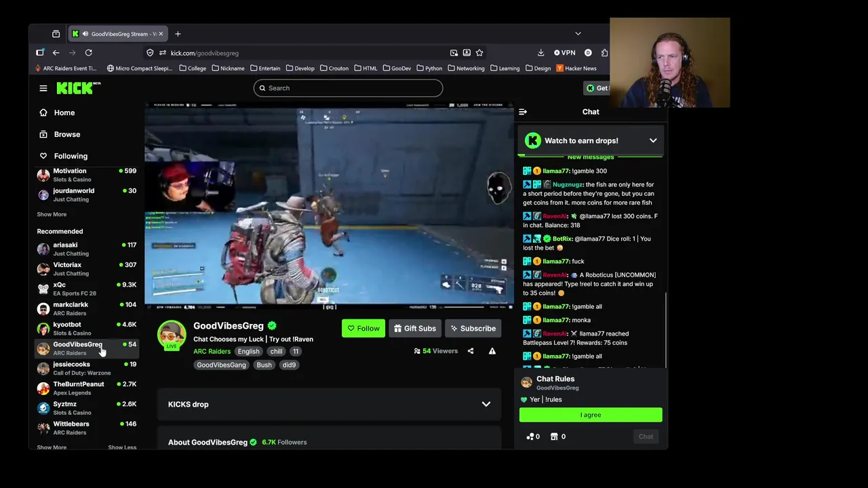Click Gift Subs button
The height and width of the screenshot is (488, 868).
pos(415,329)
